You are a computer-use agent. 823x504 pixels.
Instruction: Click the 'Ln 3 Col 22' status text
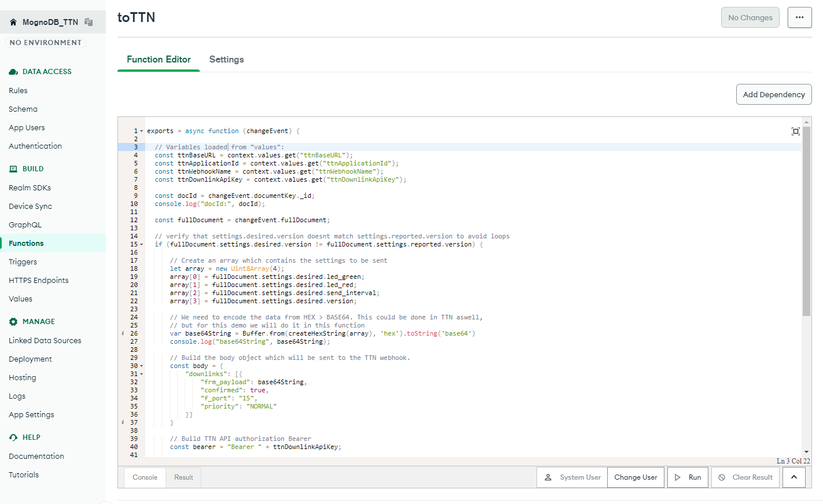(793, 461)
